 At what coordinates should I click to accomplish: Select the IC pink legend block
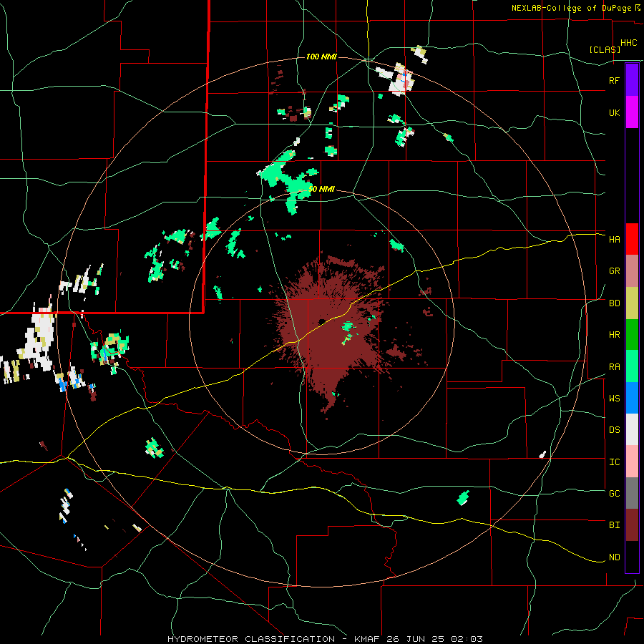(x=632, y=462)
